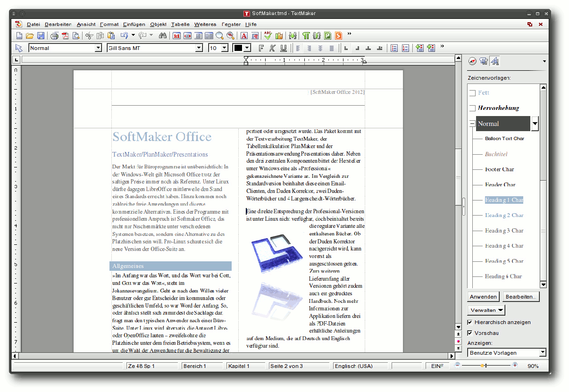Select the Heading 1 Char style
The width and height of the screenshot is (569, 392).
point(504,200)
